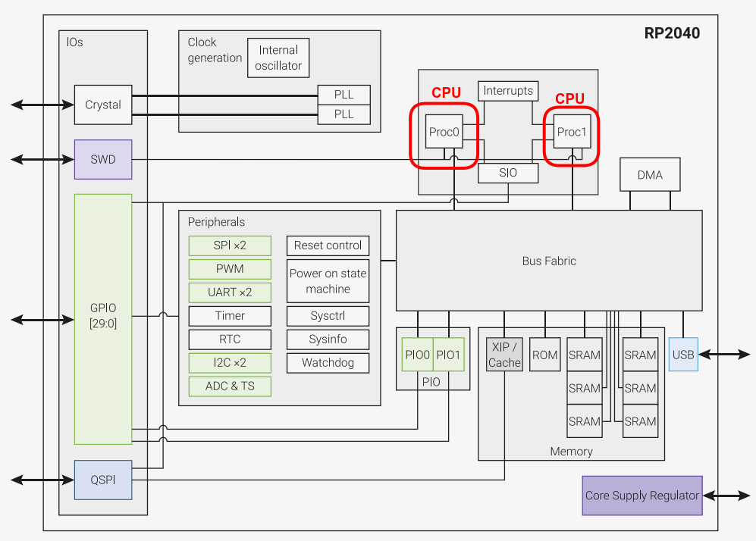The image size is (756, 541).
Task: Click the ROM memory block
Action: click(x=545, y=355)
